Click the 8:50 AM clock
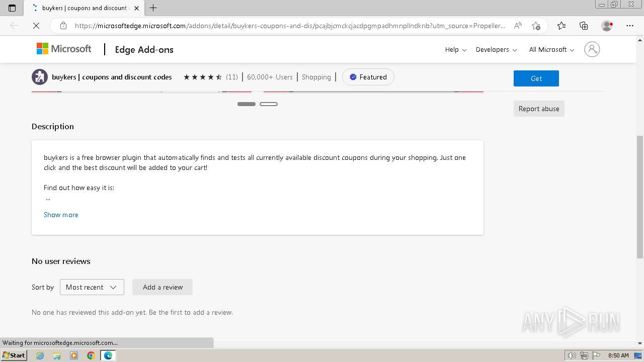The height and width of the screenshot is (362, 644). [618, 355]
